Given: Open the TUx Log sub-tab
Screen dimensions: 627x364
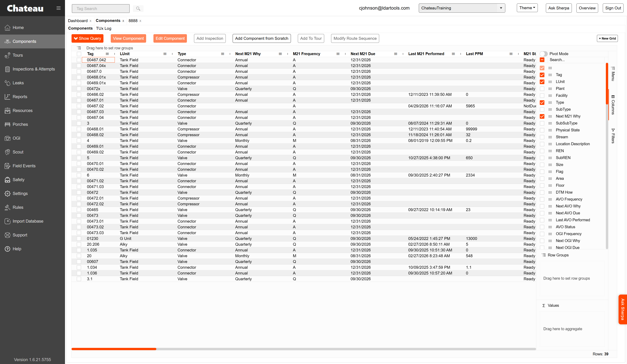Looking at the screenshot, I should 103,28.
